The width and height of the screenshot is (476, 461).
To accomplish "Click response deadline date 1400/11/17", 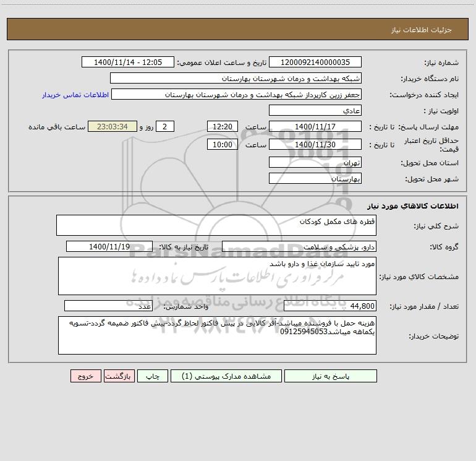I will pos(315,127).
